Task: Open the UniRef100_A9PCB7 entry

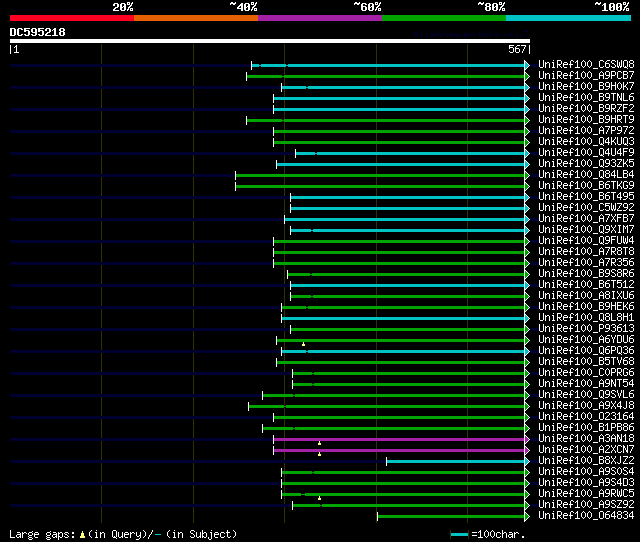Action: (x=586, y=75)
